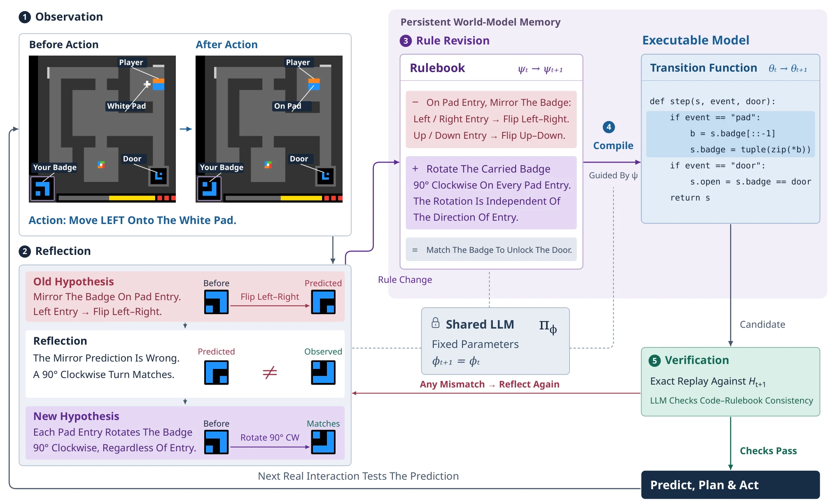Select the Observed badge tile in Reflection box
Screen dimensions: 840x504
pos(323,373)
